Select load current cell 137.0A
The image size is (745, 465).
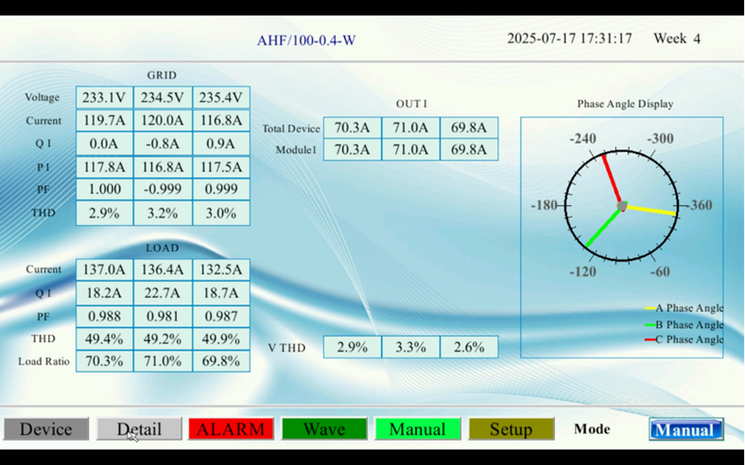(x=105, y=269)
